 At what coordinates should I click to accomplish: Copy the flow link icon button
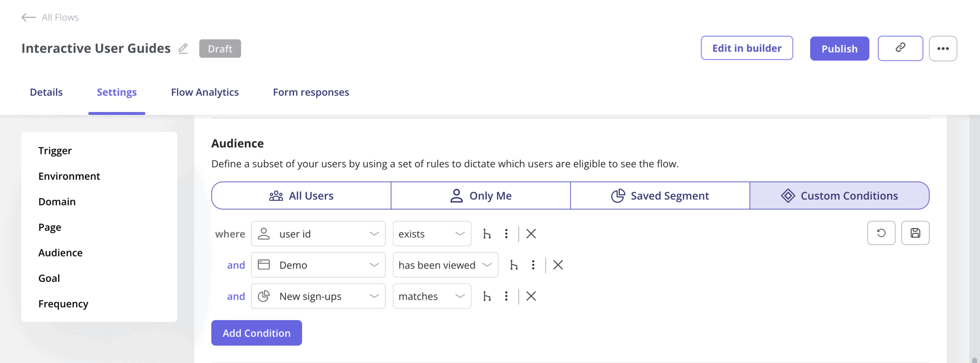(900, 48)
